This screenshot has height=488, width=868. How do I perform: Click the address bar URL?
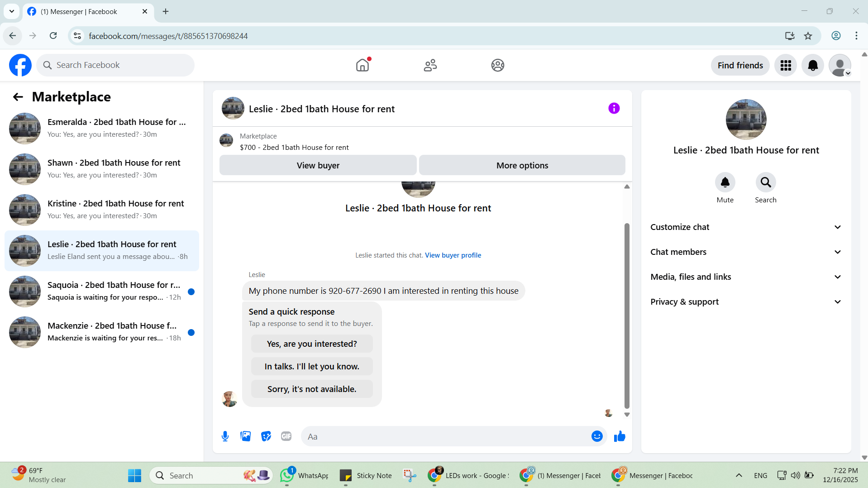(168, 36)
